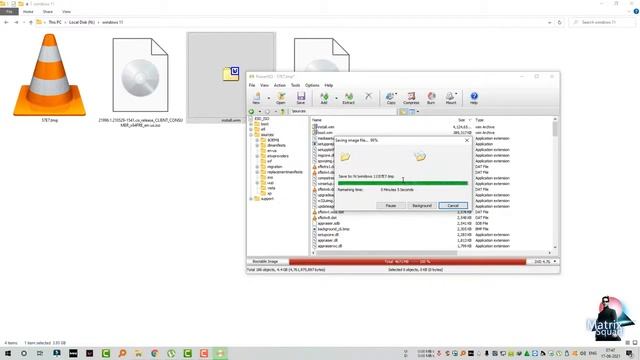
Task: Click Explorer Back arrow
Action: click(6, 22)
